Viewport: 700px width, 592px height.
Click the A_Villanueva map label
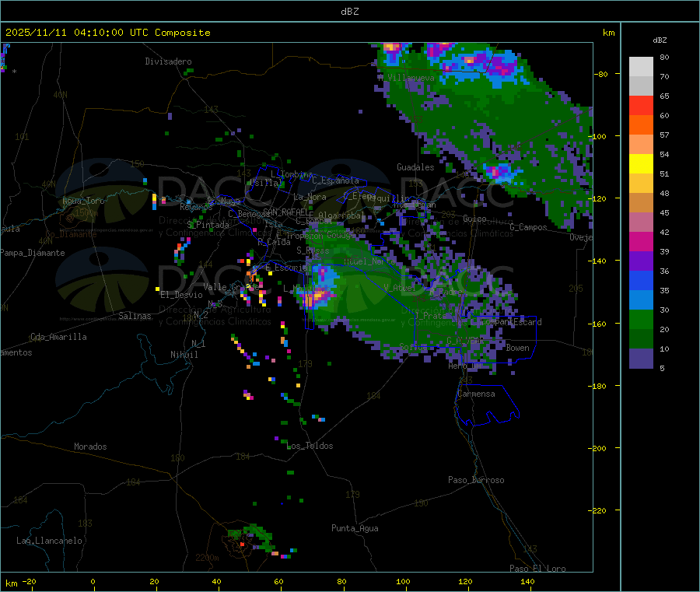click(x=406, y=78)
